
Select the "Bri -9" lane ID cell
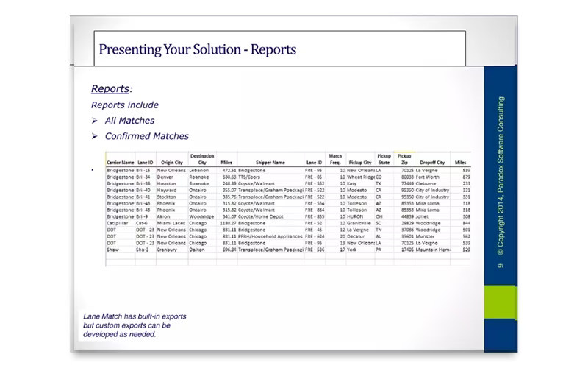[142, 216]
